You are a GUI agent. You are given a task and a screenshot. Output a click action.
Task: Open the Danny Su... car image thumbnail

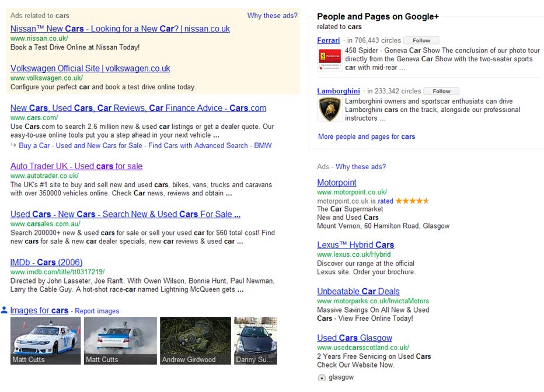(256, 341)
